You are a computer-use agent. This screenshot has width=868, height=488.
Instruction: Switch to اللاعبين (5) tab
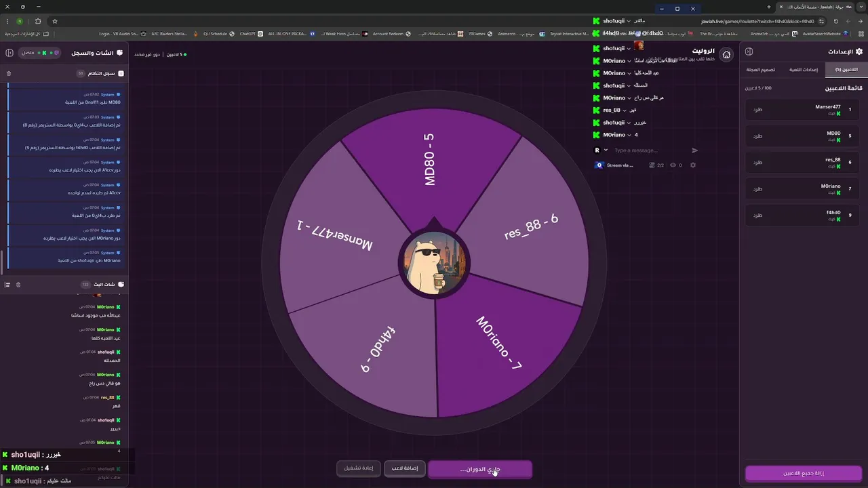846,69
